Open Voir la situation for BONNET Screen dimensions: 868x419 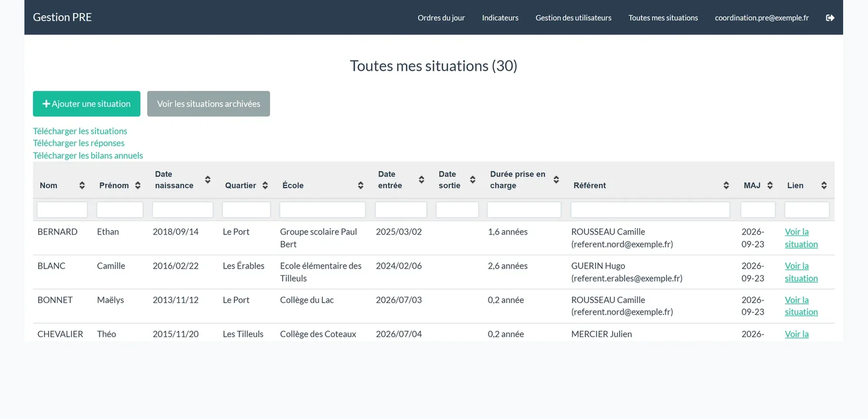pos(801,306)
